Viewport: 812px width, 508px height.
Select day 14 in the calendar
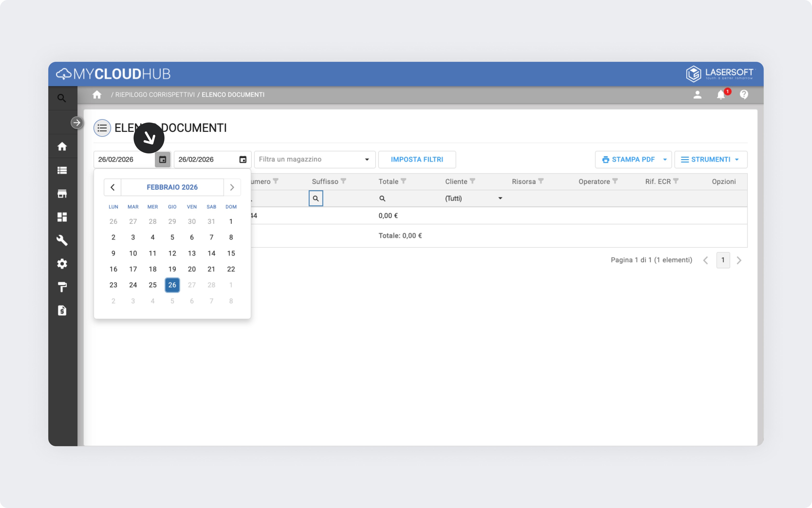pyautogui.click(x=211, y=253)
